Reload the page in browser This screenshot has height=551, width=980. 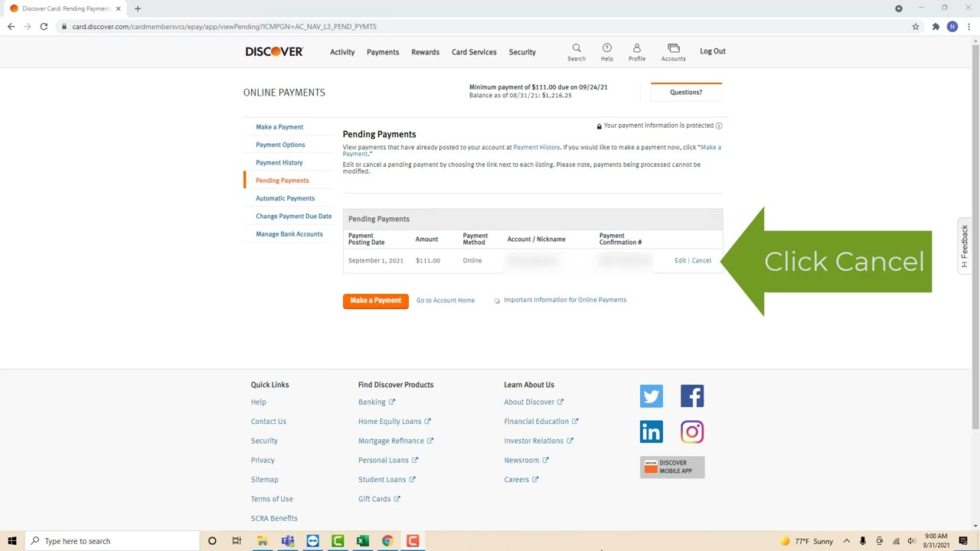pyautogui.click(x=44, y=26)
